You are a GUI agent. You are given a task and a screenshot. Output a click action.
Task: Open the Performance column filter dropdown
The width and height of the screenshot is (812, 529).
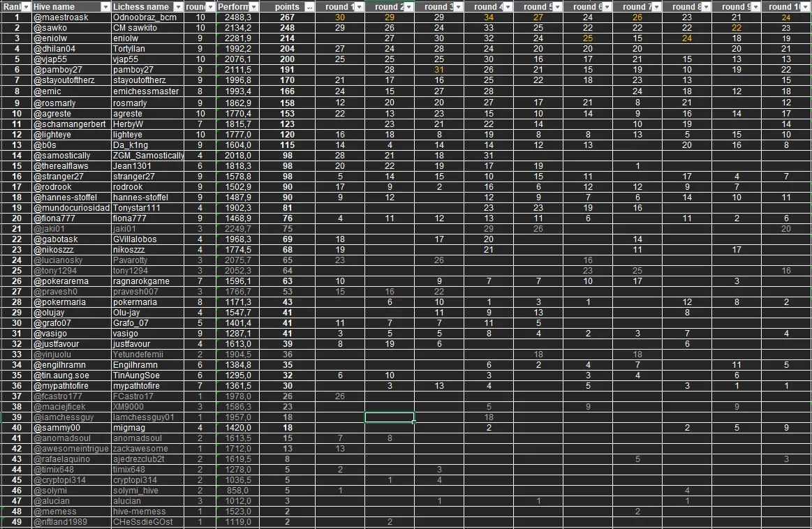[253, 7]
